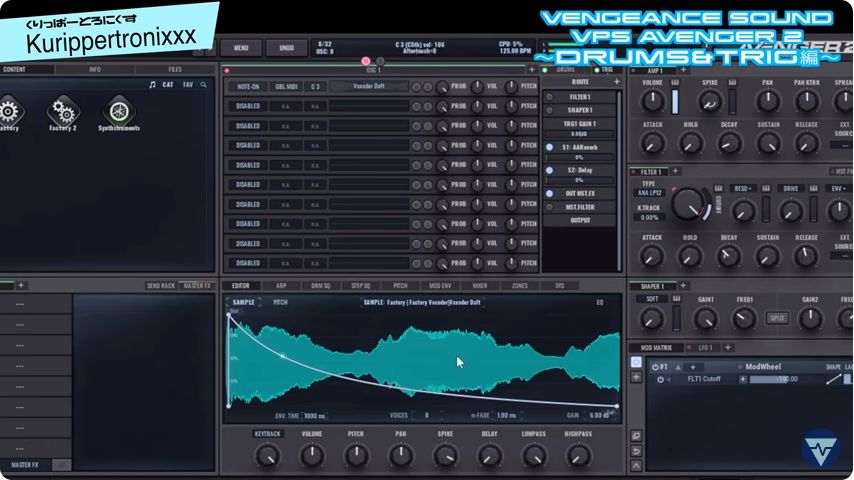The height and width of the screenshot is (480, 854).
Task: Click the shaper SPLIT button
Action: [x=777, y=318]
